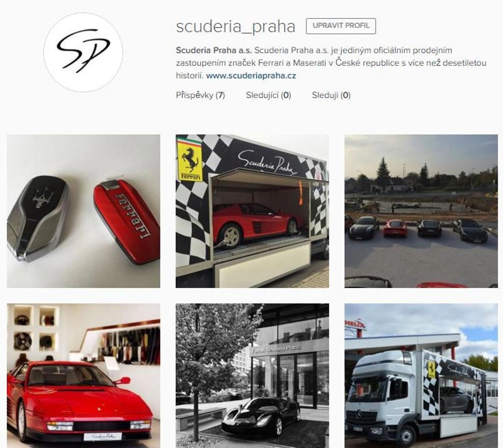Open the www.scuderiapraha.cz website link

[x=251, y=76]
